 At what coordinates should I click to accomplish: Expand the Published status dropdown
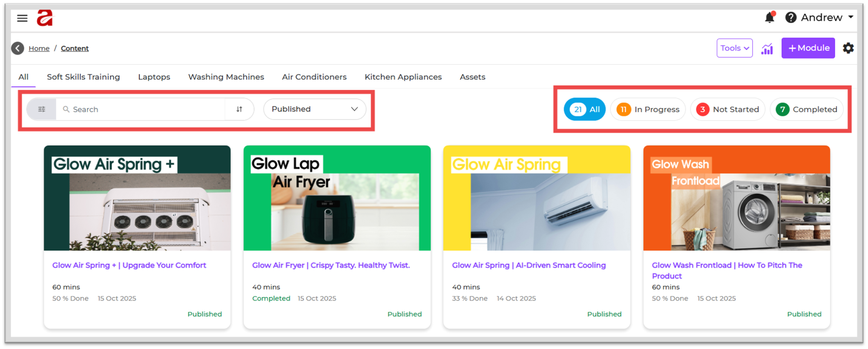pyautogui.click(x=314, y=109)
